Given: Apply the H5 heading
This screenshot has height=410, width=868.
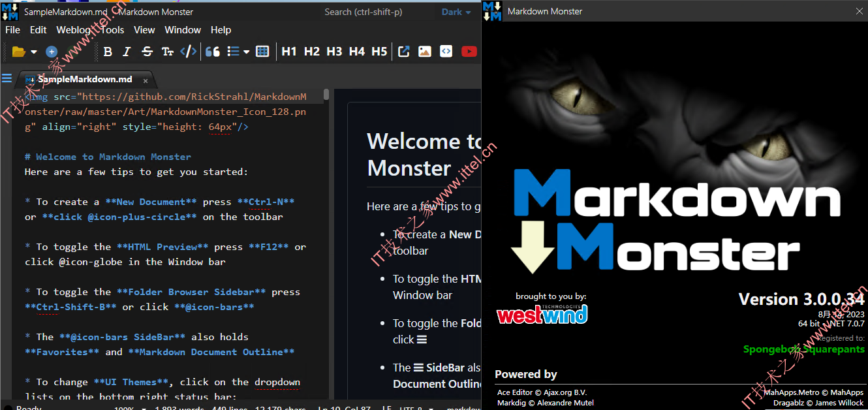Looking at the screenshot, I should 379,52.
